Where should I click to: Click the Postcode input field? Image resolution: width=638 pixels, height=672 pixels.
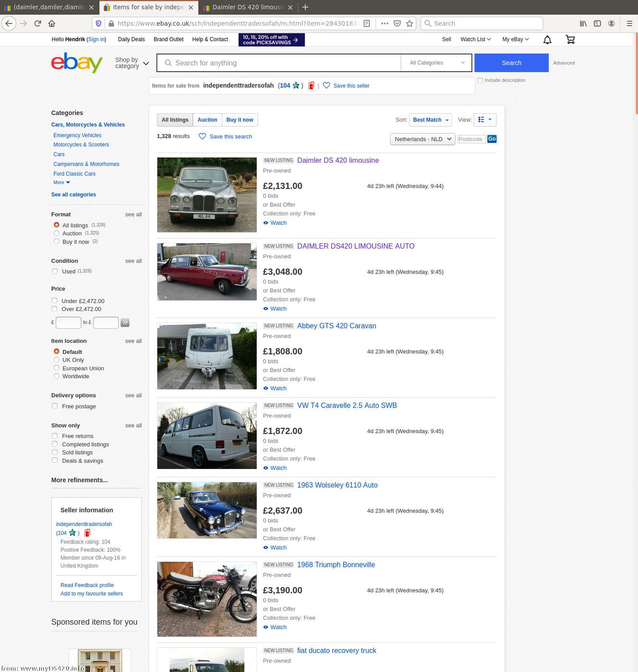click(471, 139)
